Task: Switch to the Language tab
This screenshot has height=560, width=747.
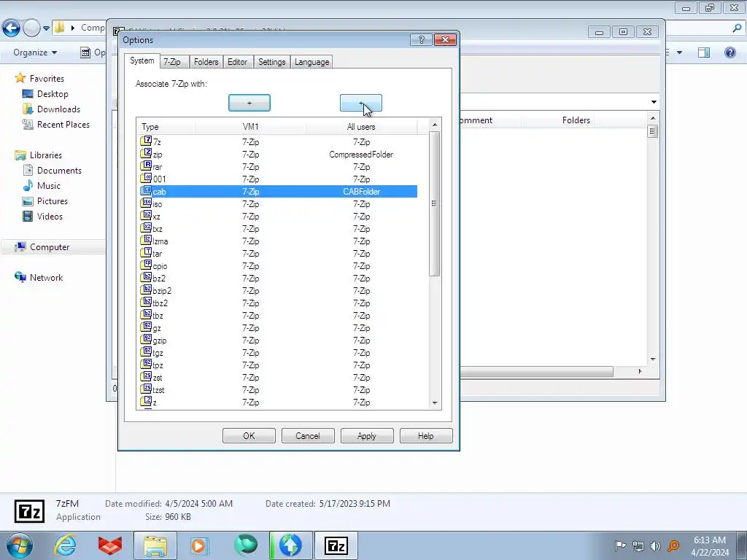Action: 311,62
